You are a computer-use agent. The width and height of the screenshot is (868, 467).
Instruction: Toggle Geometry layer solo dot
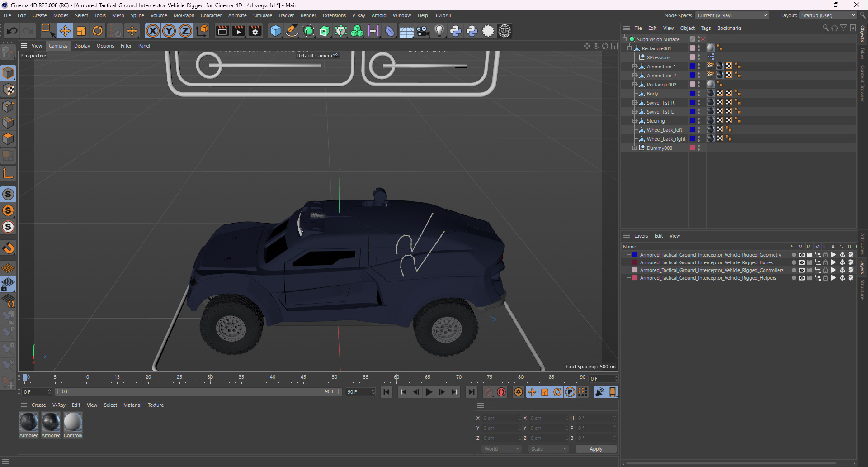pyautogui.click(x=793, y=255)
